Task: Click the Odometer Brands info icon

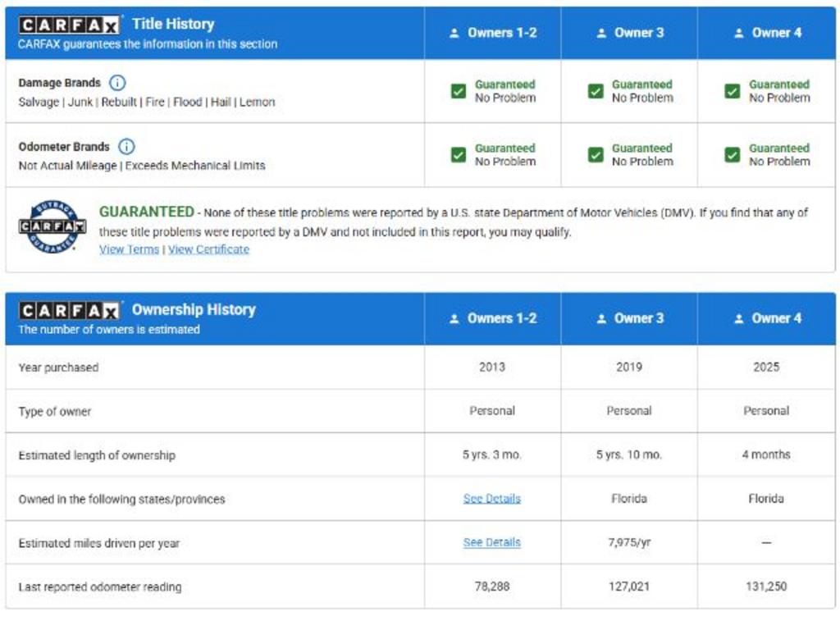Action: (126, 146)
